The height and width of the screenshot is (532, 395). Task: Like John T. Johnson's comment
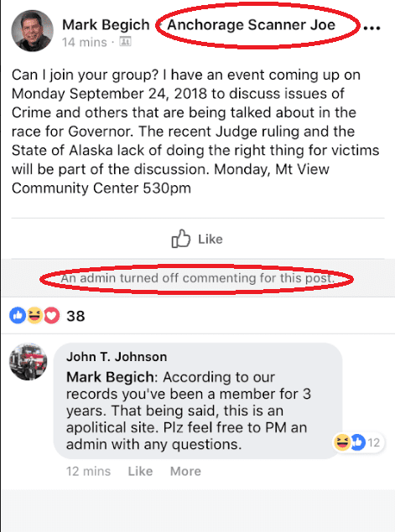click(x=140, y=471)
